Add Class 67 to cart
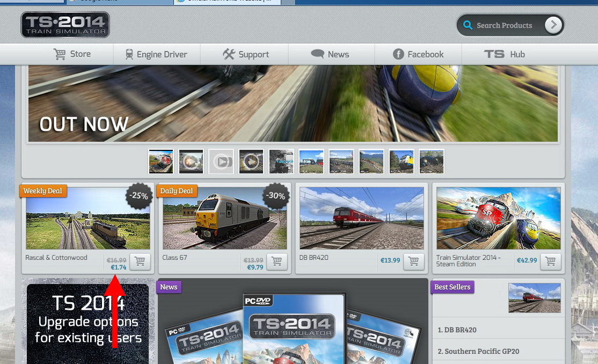The width and height of the screenshot is (598, 364). (x=277, y=261)
